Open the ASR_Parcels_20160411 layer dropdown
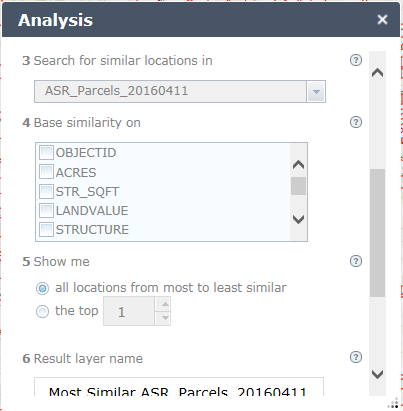 click(316, 91)
